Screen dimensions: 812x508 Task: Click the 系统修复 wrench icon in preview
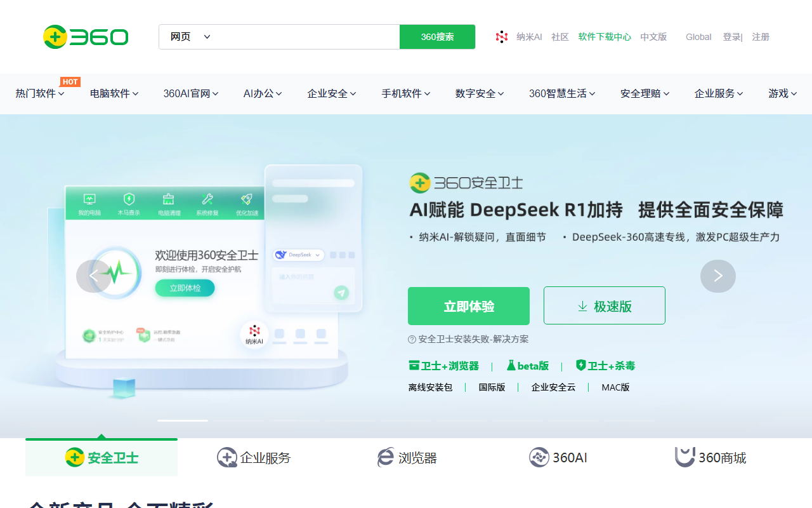tap(207, 199)
